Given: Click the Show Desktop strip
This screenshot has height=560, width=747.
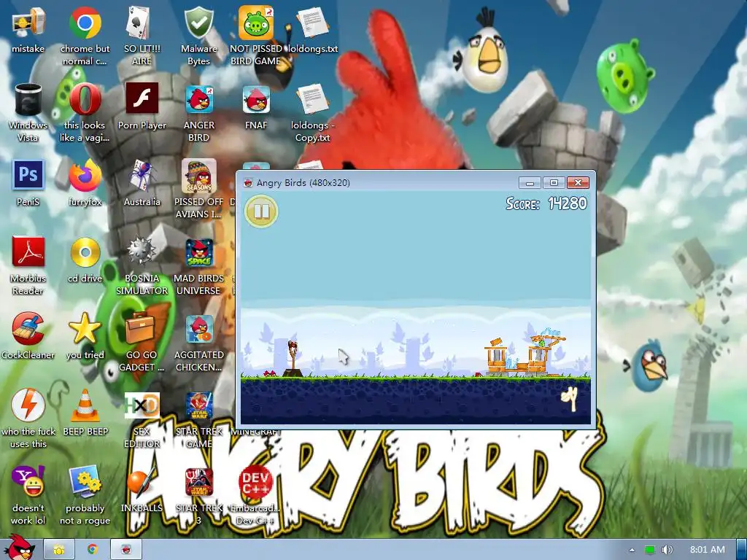Looking at the screenshot, I should [x=741, y=550].
